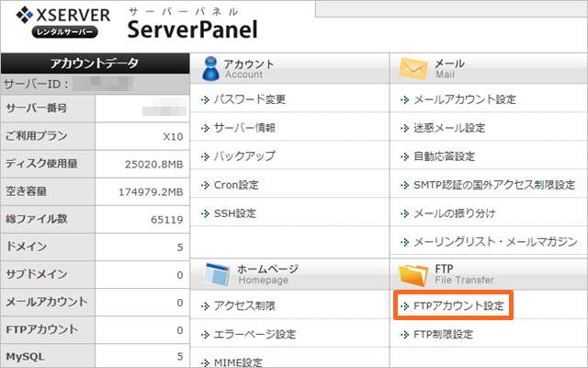Open FTP制限設定 link
Viewport: 588px width, 368px height.
[x=443, y=334]
